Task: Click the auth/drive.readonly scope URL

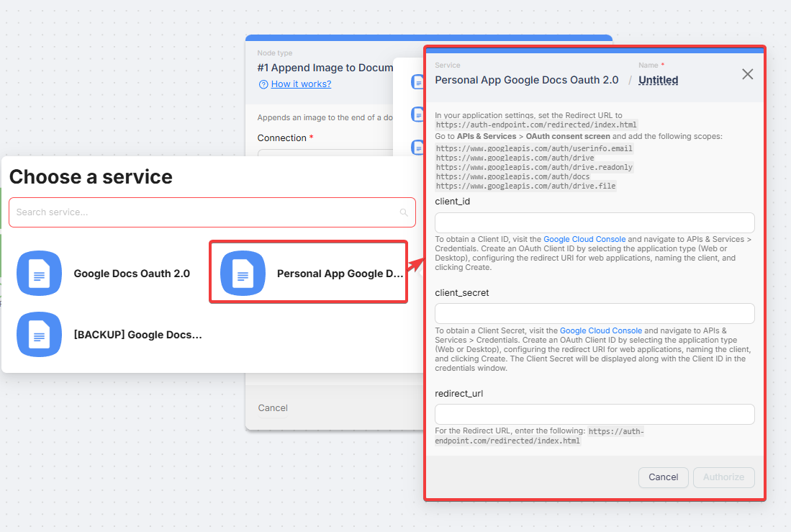Action: [x=534, y=167]
